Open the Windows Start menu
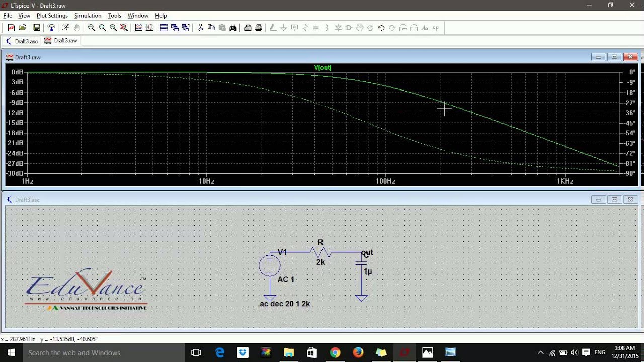 point(11,353)
